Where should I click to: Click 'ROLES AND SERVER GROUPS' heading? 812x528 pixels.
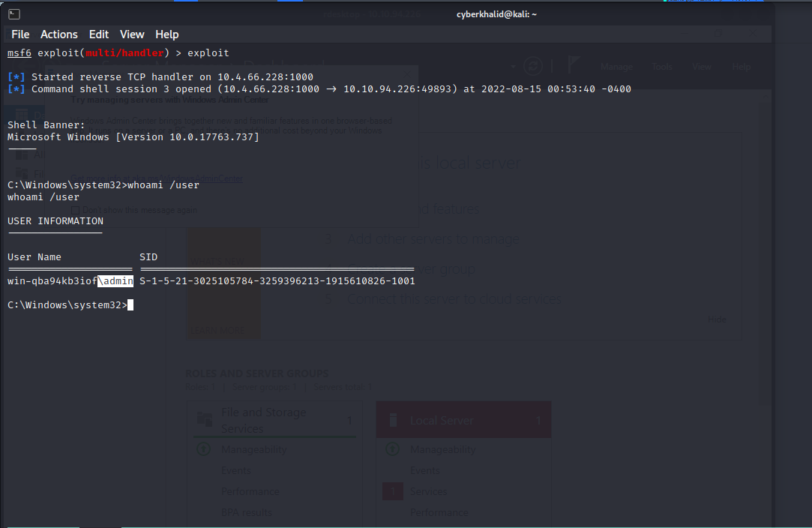(x=257, y=373)
